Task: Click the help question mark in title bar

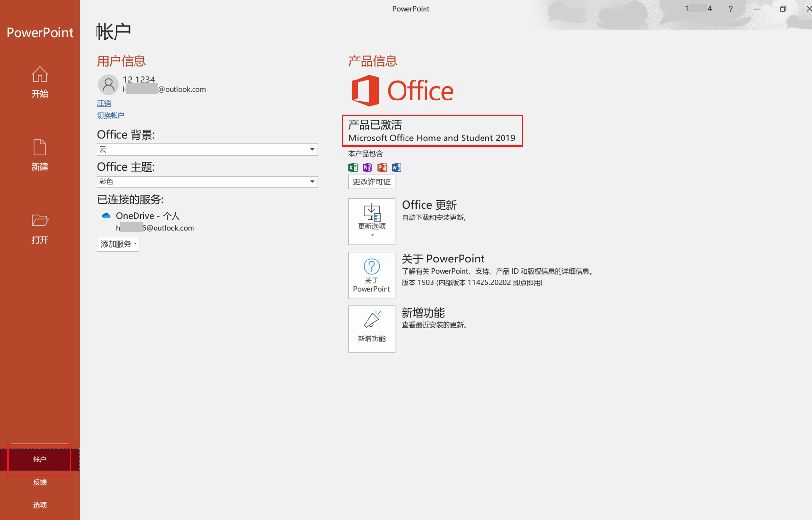Action: tap(730, 8)
